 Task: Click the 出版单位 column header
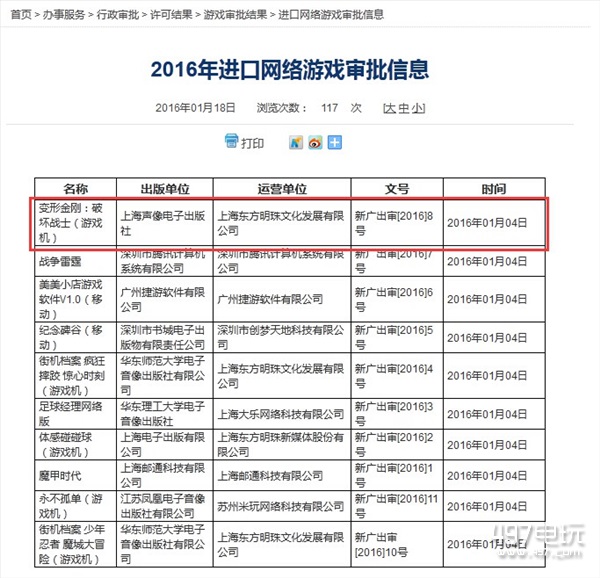165,189
